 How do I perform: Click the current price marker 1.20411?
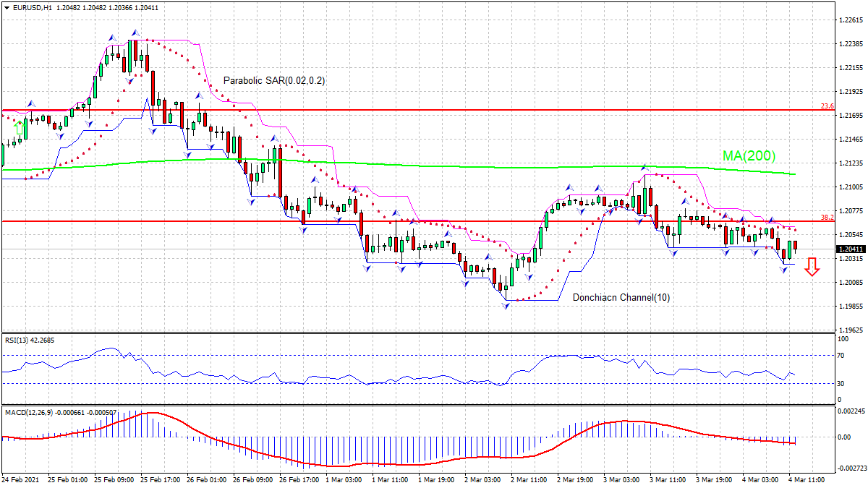(x=850, y=249)
